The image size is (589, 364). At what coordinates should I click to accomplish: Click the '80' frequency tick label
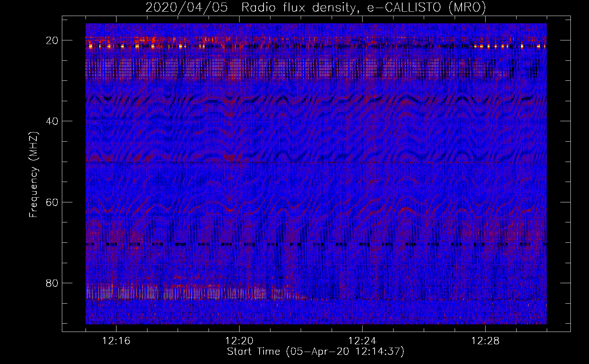[x=52, y=283]
